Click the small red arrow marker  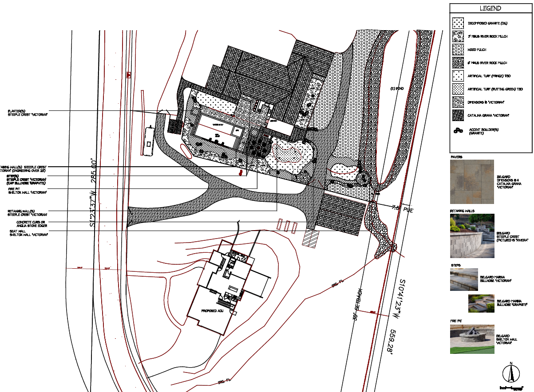click(x=129, y=75)
